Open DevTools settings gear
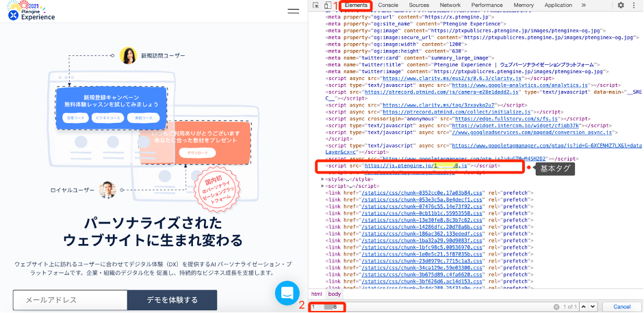The width and height of the screenshot is (644, 313). coord(621,5)
